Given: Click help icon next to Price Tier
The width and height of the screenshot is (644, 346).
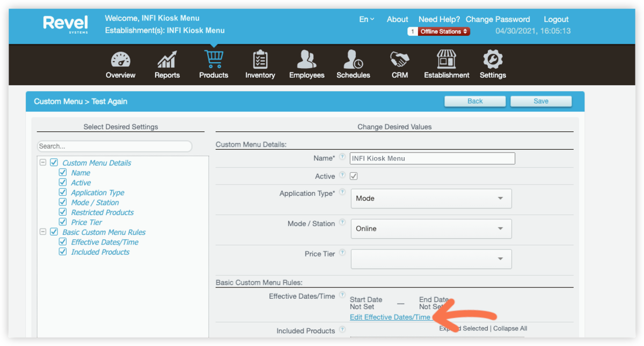Looking at the screenshot, I should click(x=342, y=253).
